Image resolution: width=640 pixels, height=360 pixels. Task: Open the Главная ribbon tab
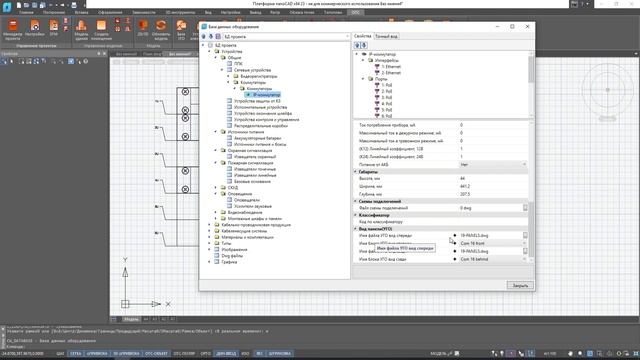click(x=26, y=13)
